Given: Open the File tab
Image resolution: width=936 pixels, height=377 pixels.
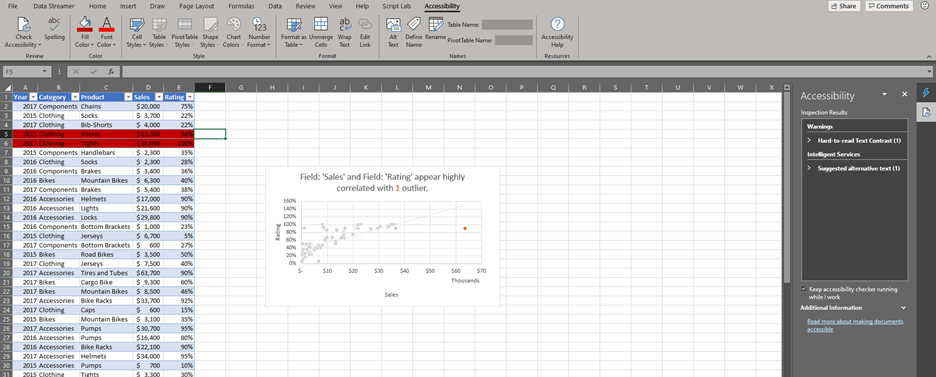Looking at the screenshot, I should coord(13,6).
